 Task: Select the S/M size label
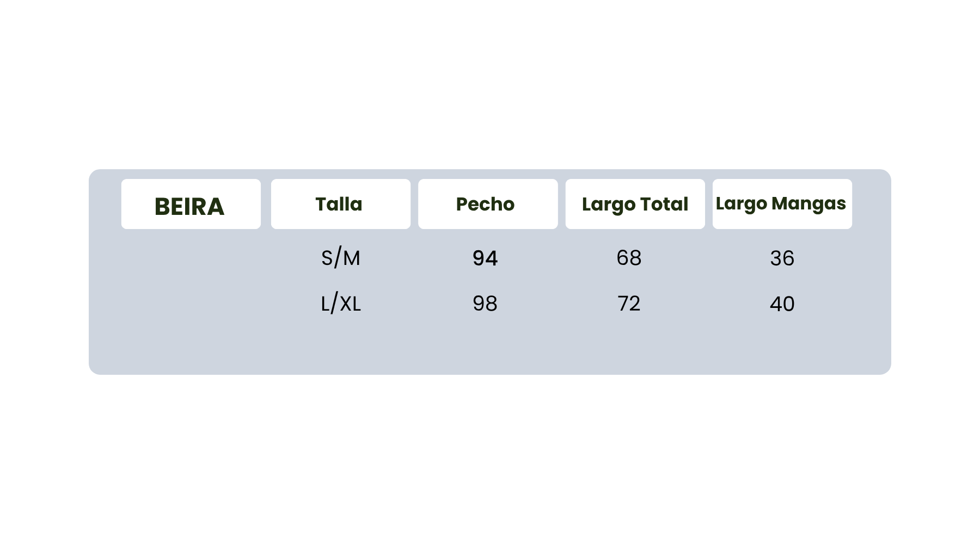pos(341,258)
